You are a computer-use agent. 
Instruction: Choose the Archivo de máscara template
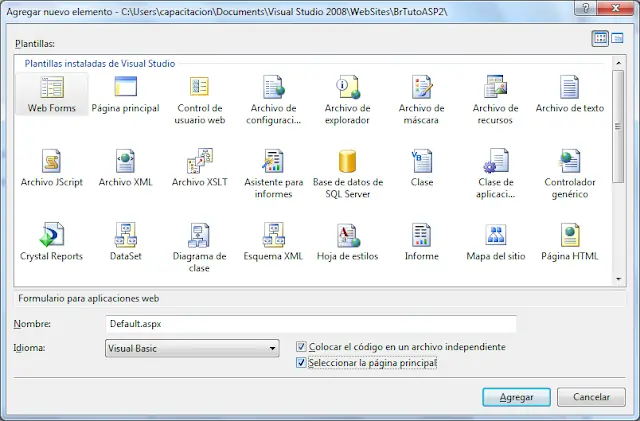pos(421,100)
